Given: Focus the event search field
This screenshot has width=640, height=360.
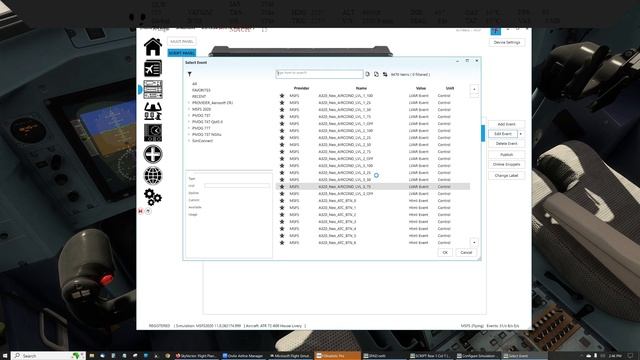Looking at the screenshot, I should pos(319,74).
